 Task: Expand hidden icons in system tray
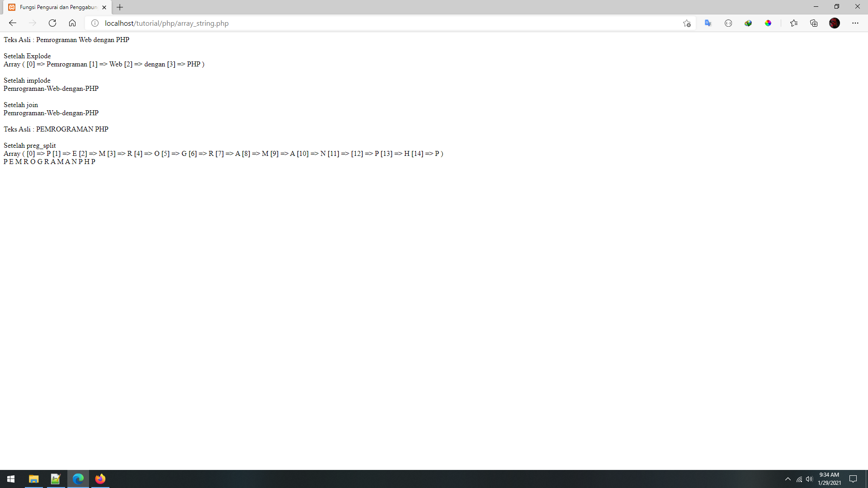pyautogui.click(x=788, y=479)
